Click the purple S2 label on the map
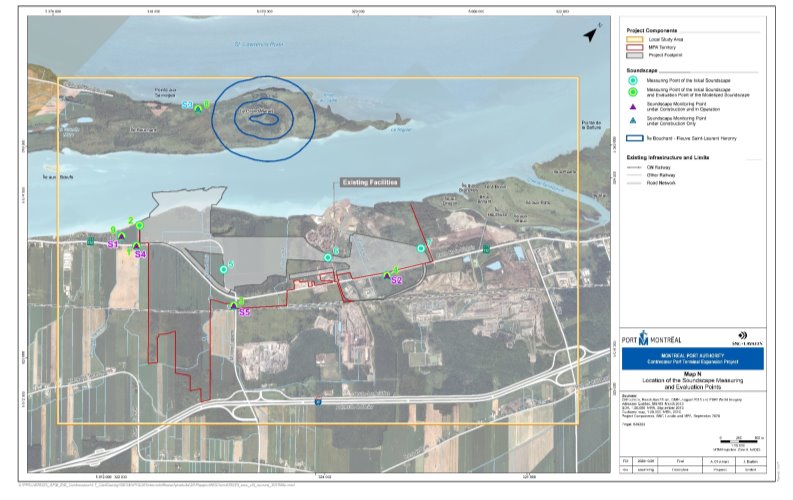Image resolution: width=793 pixels, height=500 pixels. [x=396, y=281]
